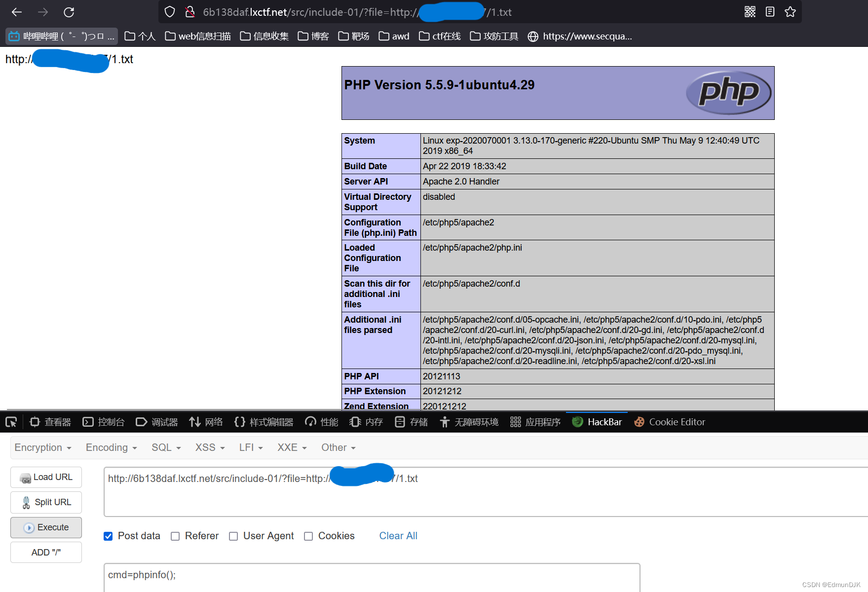Select the element picker tool in DevTools
Viewport: 868px width, 592px height.
(x=11, y=422)
